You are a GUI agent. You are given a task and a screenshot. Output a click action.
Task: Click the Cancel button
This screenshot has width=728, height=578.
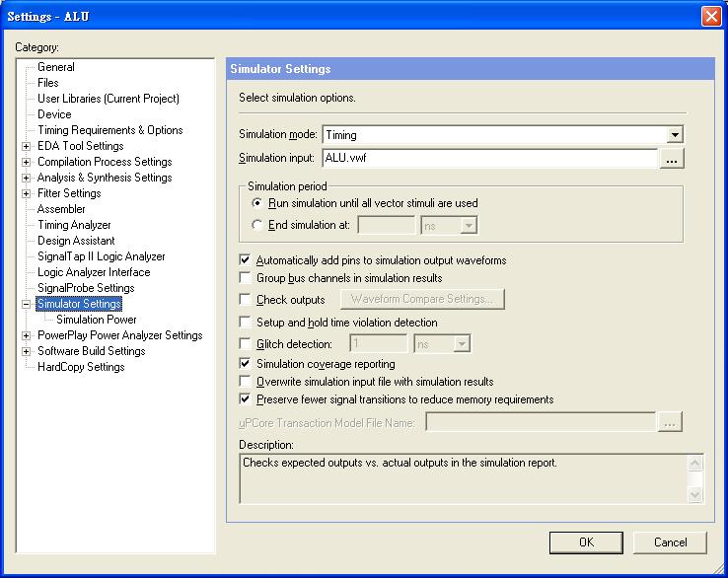(x=670, y=542)
